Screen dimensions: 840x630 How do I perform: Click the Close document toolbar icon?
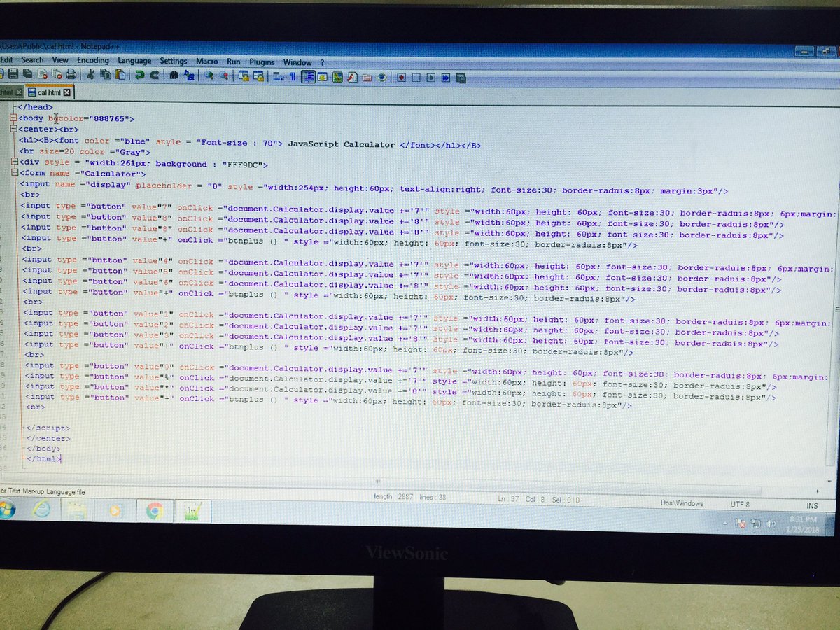click(43, 74)
